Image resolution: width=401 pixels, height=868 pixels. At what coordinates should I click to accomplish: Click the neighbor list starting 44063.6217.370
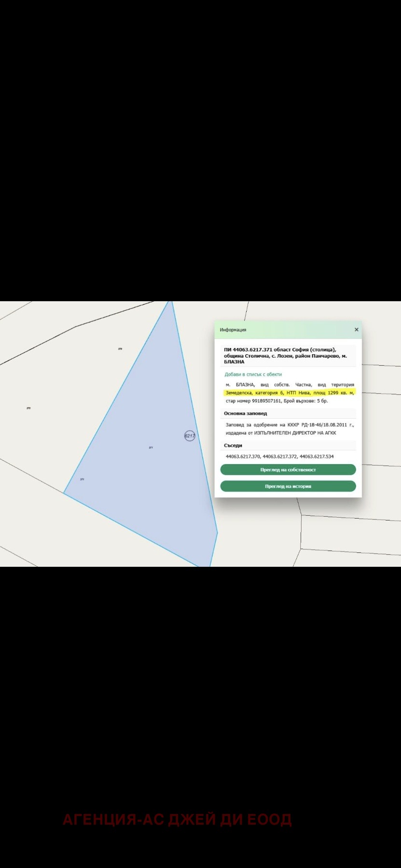[280, 456]
